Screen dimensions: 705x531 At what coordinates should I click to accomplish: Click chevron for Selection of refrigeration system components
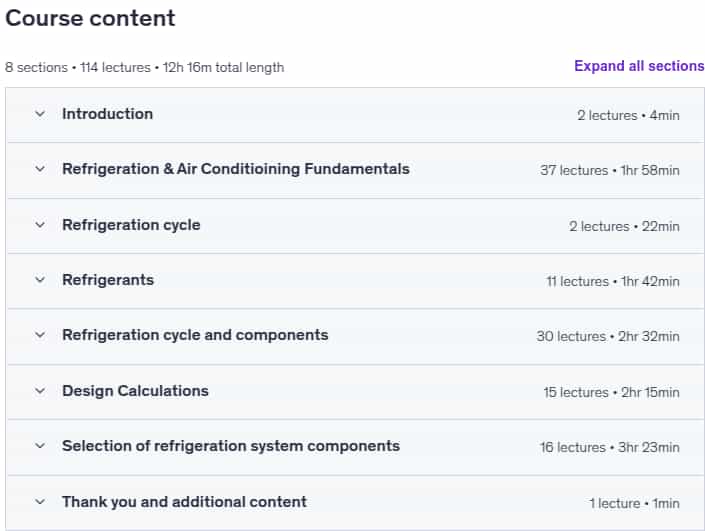pyautogui.click(x=40, y=446)
